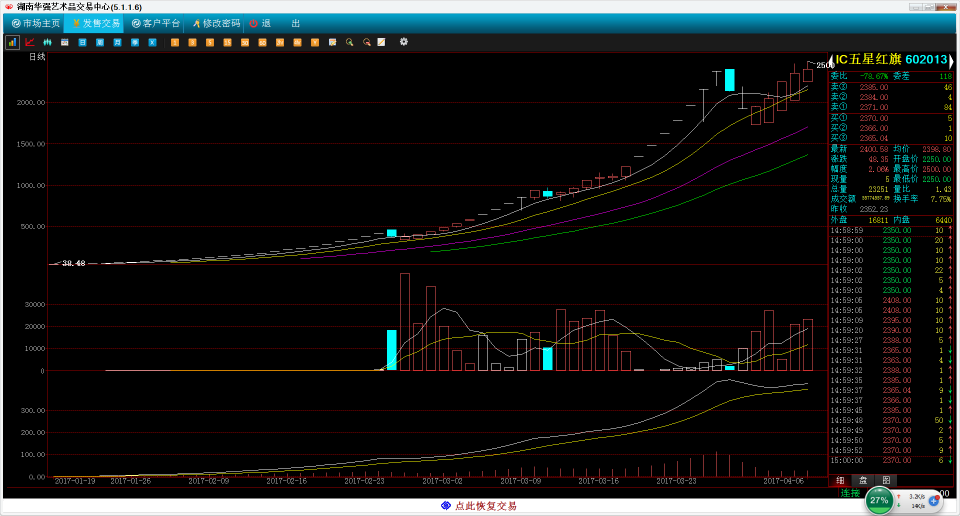Image resolution: width=960 pixels, height=516 pixels.
Task: Switch to the quarterly (季) period
Action: click(x=135, y=42)
